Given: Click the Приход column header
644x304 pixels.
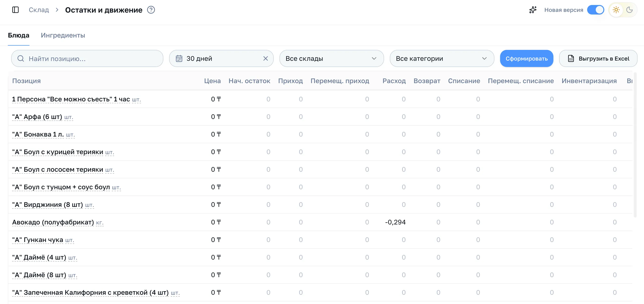Looking at the screenshot, I should (290, 81).
